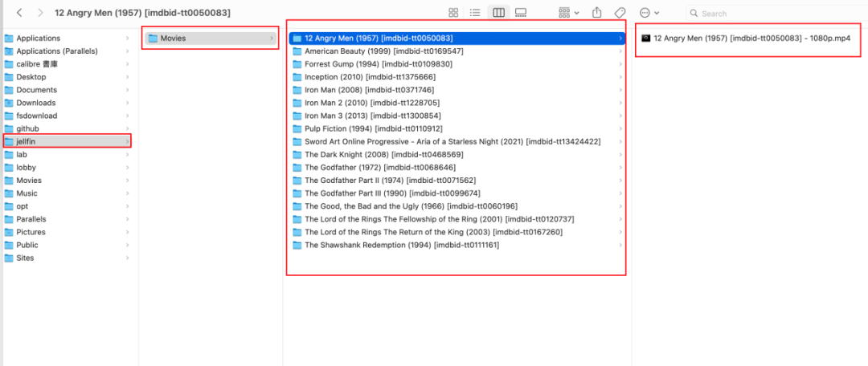Select Inception (2010) folder

457,77
